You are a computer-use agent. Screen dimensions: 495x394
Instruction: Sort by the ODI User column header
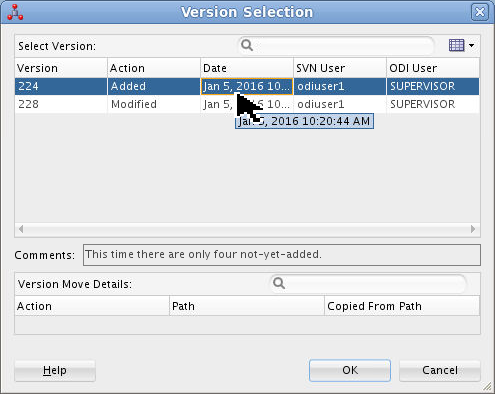click(433, 68)
